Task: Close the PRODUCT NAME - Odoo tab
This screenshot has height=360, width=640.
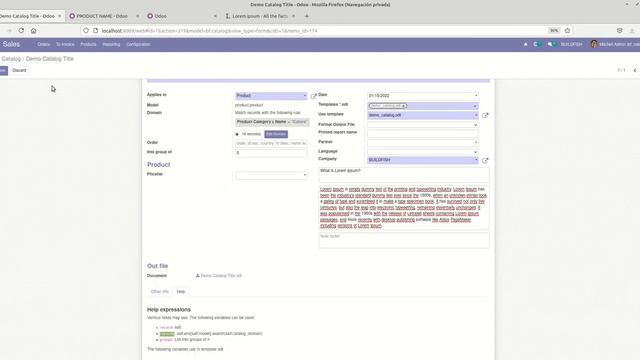Action: point(138,16)
